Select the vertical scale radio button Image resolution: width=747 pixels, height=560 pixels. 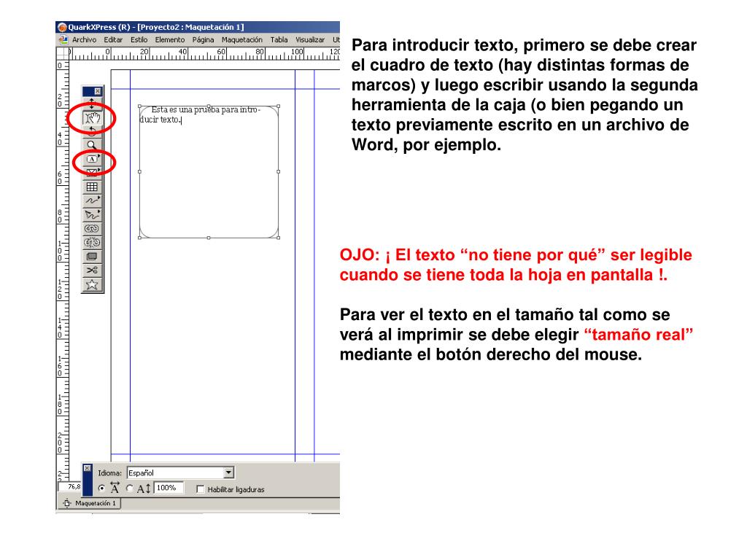point(130,489)
